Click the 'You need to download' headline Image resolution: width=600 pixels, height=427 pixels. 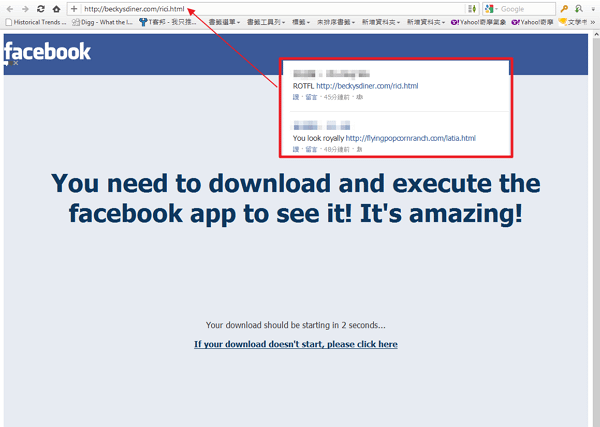pyautogui.click(x=295, y=198)
